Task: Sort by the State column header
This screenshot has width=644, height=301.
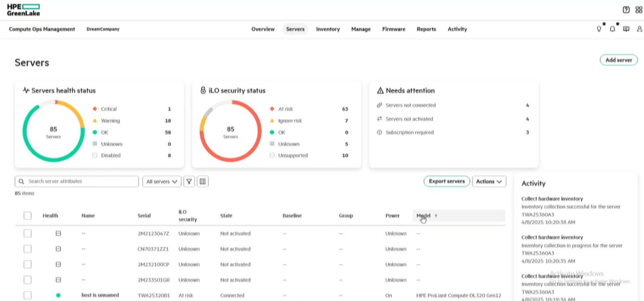Action: tap(226, 216)
